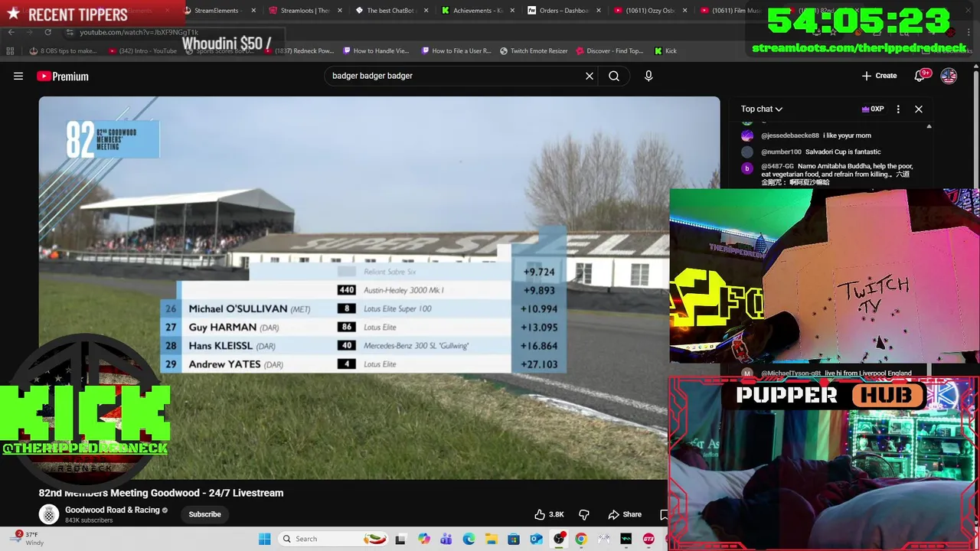Image resolution: width=980 pixels, height=551 pixels.
Task: Switch to Google Chrome on the taskbar
Action: (581, 539)
